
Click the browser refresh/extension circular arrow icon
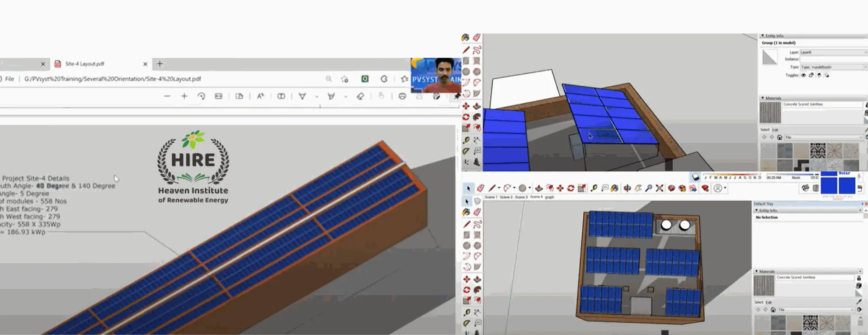[384, 79]
